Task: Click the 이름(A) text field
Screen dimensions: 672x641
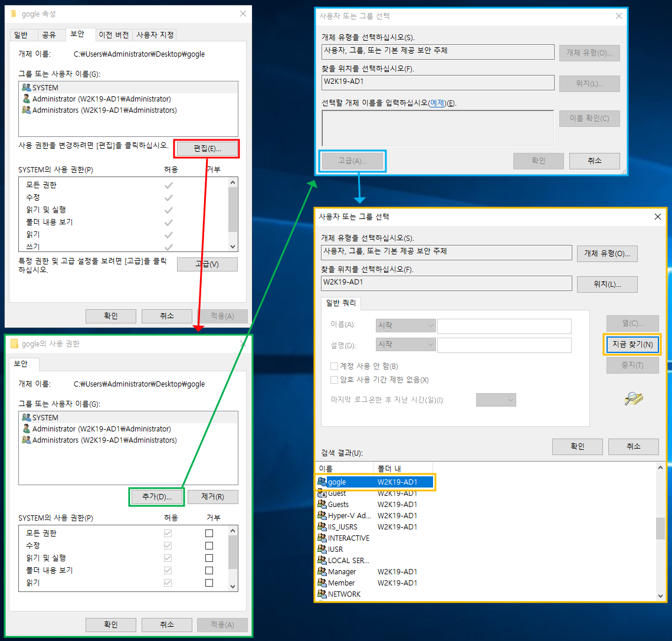Action: pos(504,326)
